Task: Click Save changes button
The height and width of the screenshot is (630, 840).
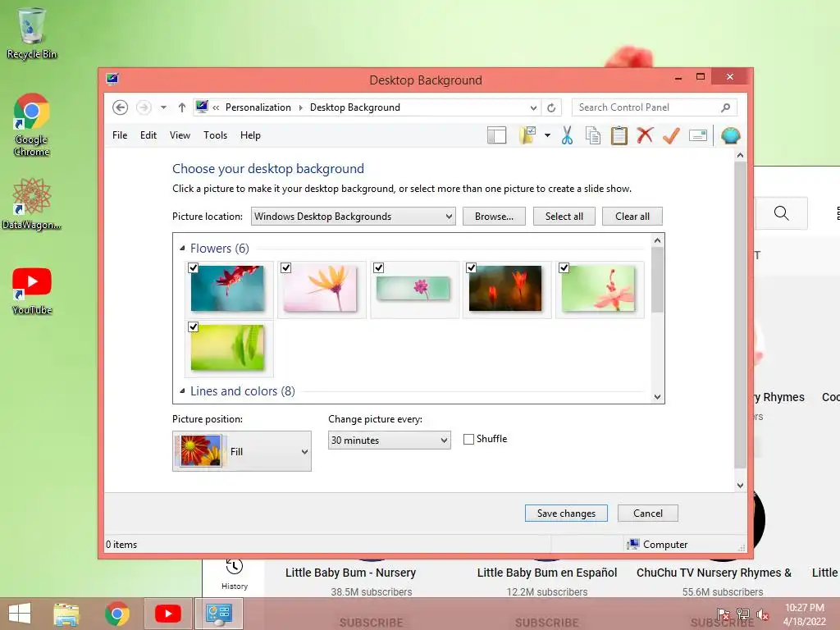Action: coord(566,514)
